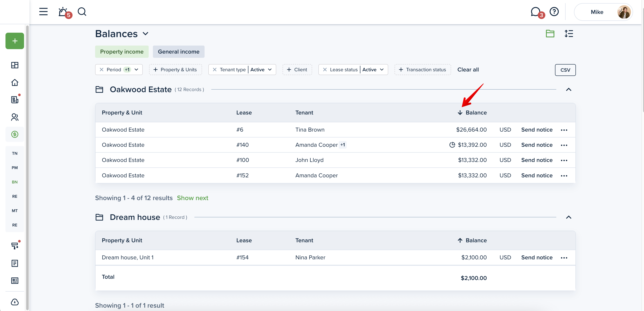Open the tenants people icon in sidebar
The width and height of the screenshot is (644, 311).
pyautogui.click(x=15, y=117)
